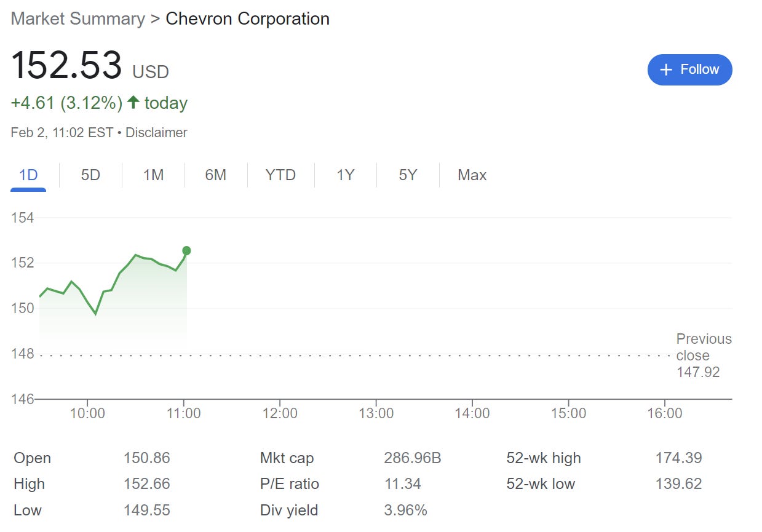Click the 52-wk high value 174.39
Image resolution: width=762 pixels, height=532 pixels.
tap(678, 458)
